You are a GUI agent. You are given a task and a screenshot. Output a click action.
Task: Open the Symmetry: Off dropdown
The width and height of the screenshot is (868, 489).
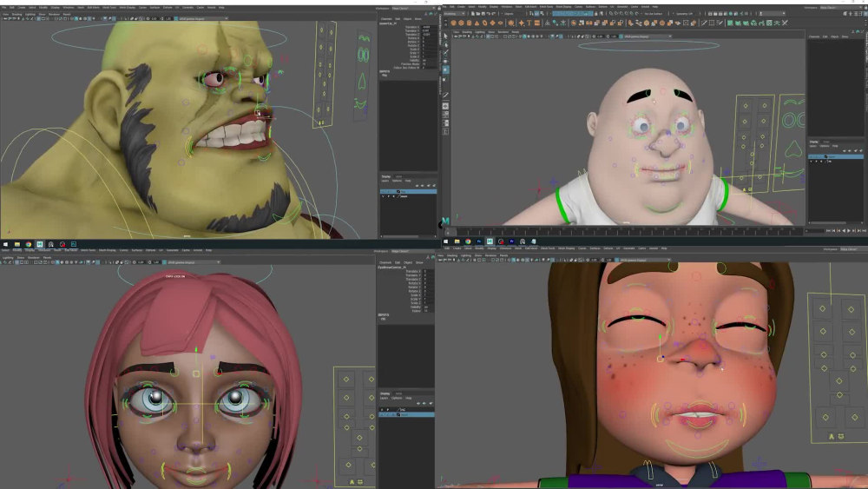(x=684, y=13)
